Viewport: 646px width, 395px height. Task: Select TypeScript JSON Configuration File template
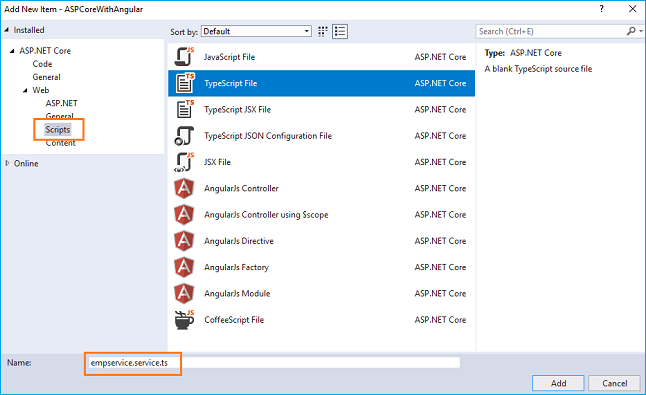pyautogui.click(x=321, y=136)
